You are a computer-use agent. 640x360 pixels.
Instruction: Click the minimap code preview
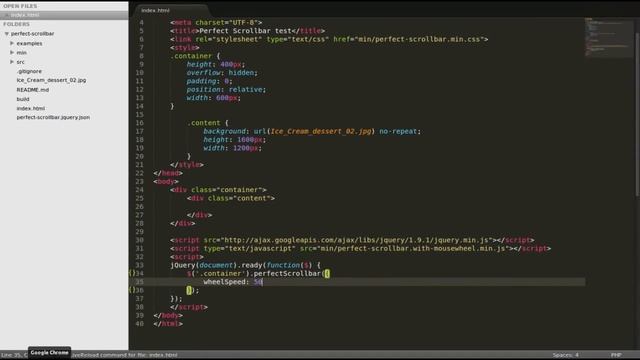[609, 38]
